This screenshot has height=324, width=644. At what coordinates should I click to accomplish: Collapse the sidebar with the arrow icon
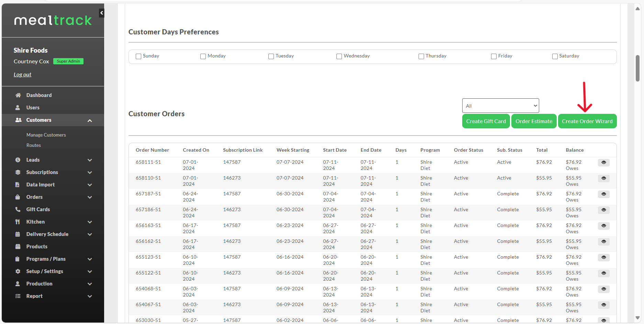tap(102, 13)
